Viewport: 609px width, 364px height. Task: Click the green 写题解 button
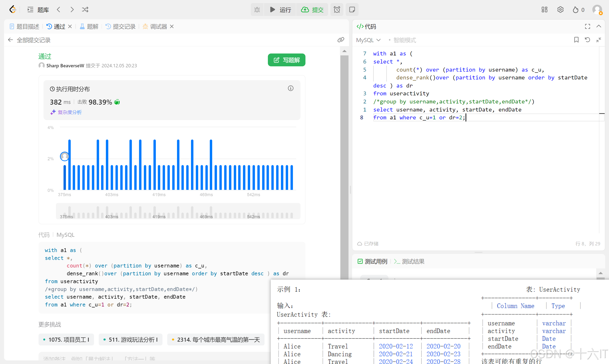tap(286, 60)
